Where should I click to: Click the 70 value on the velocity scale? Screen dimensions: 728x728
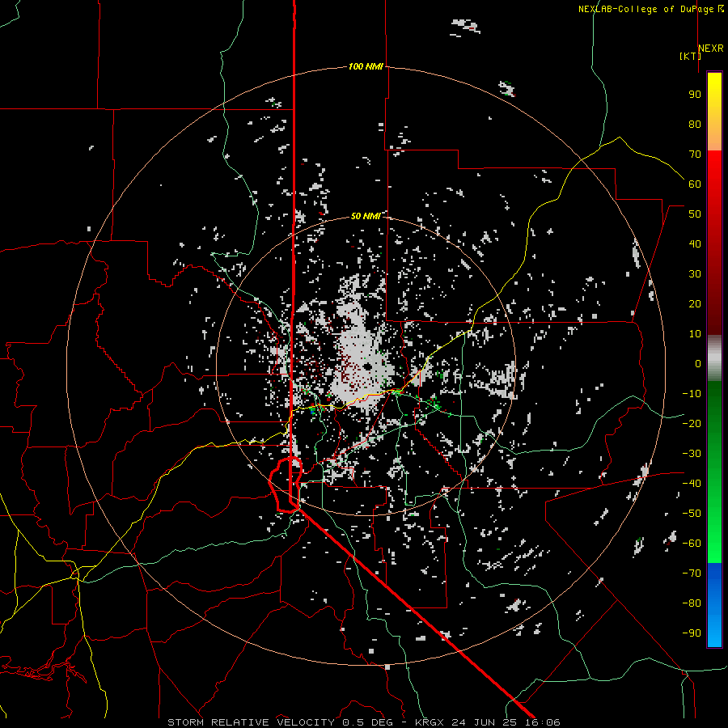(x=695, y=154)
